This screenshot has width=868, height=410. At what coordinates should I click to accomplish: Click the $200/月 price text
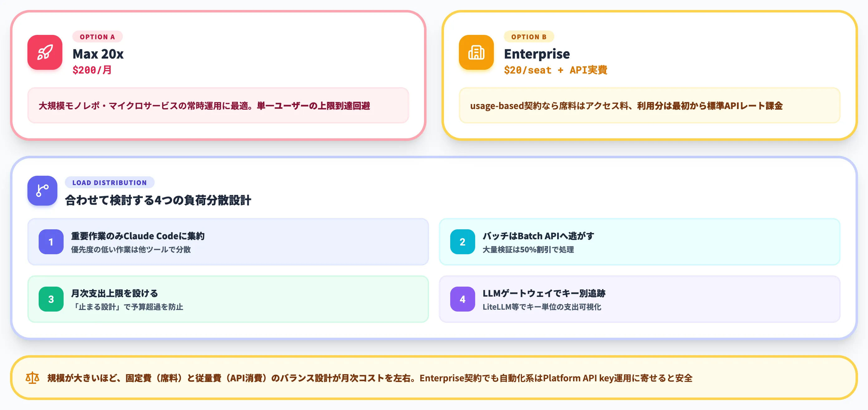(92, 70)
